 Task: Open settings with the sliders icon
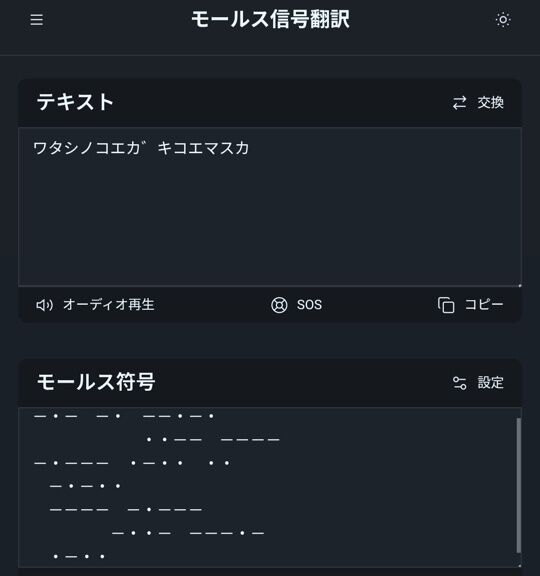(x=460, y=383)
